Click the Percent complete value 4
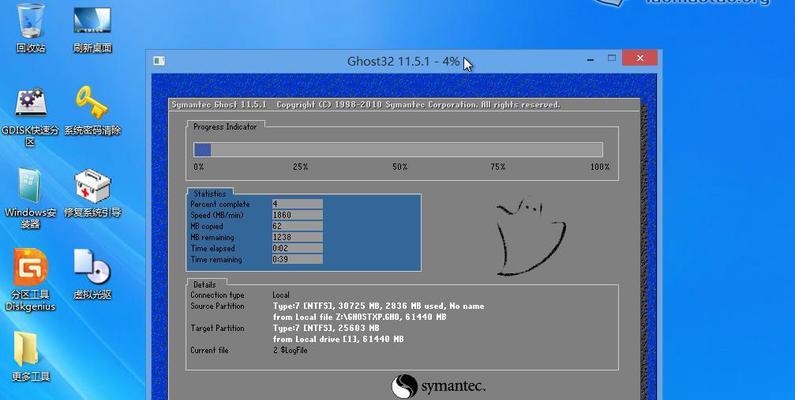This screenshot has height=400, width=795. point(297,204)
